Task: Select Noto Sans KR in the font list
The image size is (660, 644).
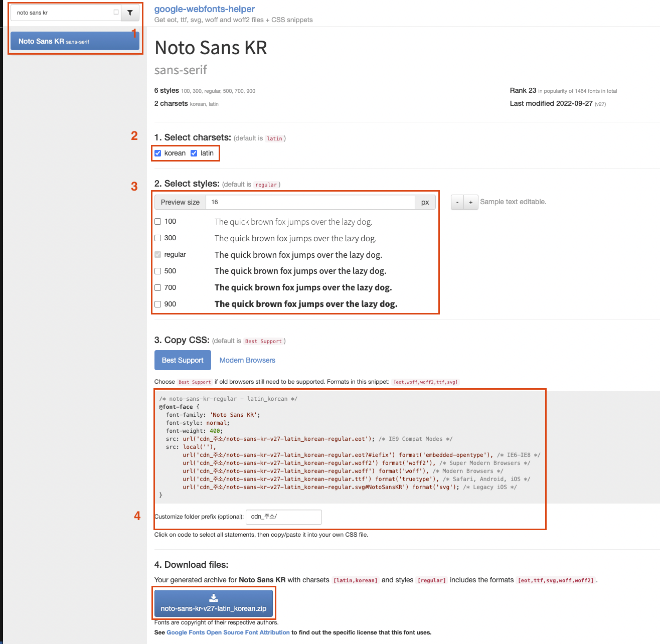Action: click(75, 41)
